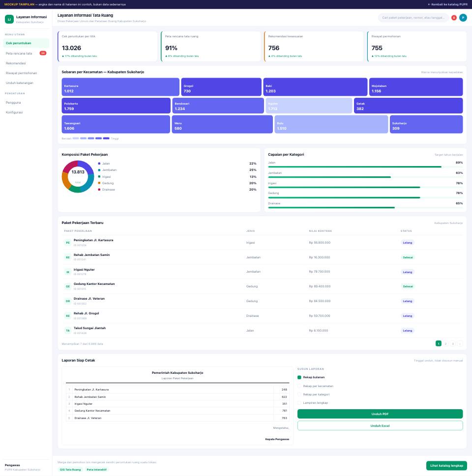Check the Lampiran lengkap option
Image resolution: width=472 pixels, height=476 pixels.
(299, 403)
